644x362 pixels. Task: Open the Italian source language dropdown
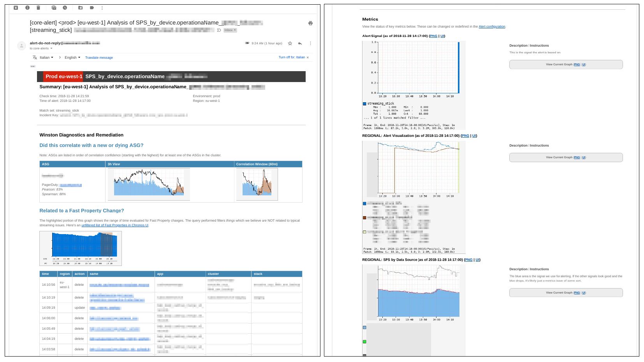point(46,58)
